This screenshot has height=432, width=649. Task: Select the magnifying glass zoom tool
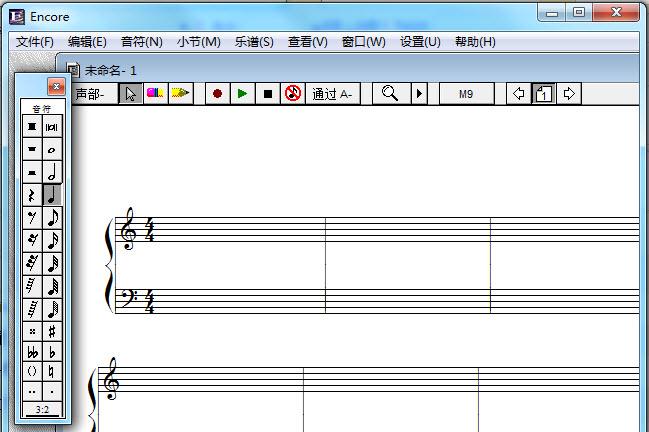click(390, 94)
